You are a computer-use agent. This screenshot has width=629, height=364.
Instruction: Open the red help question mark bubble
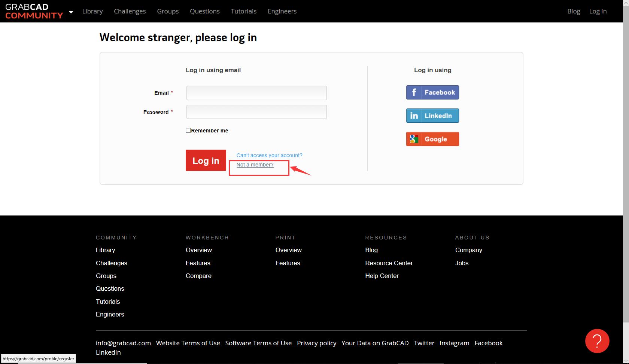[x=597, y=341]
